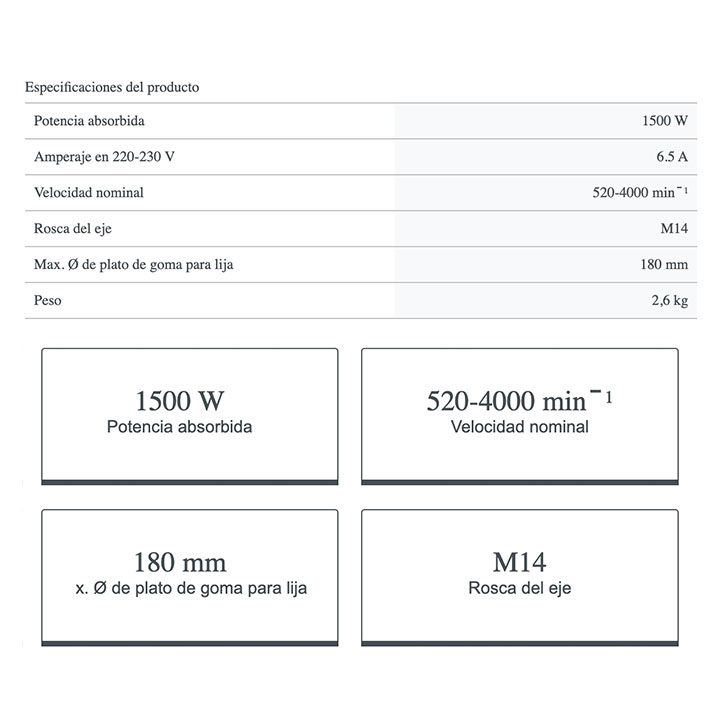
Task: Select the "Velocidad nominal" table row label
Action: coord(88,193)
